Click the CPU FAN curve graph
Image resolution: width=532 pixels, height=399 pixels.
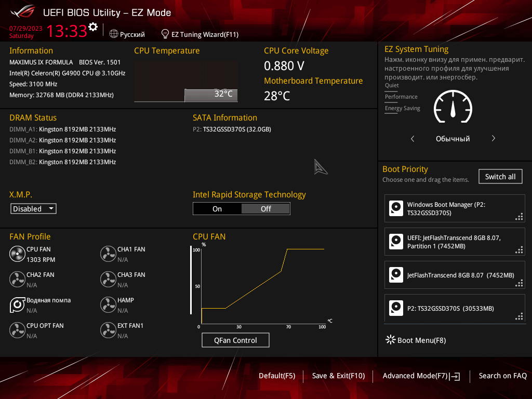click(263, 286)
